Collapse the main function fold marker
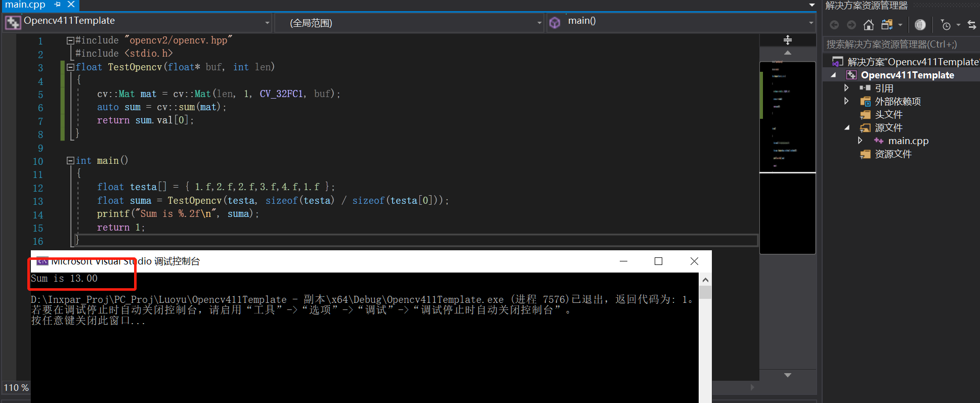 (x=70, y=161)
